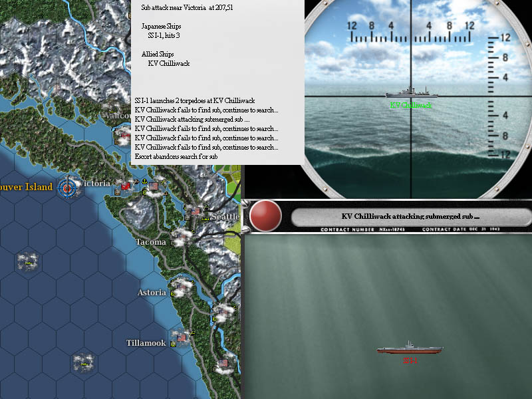This screenshot has height=399, width=532.
Task: Click the status bar message about attacking sub
Action: 410,217
